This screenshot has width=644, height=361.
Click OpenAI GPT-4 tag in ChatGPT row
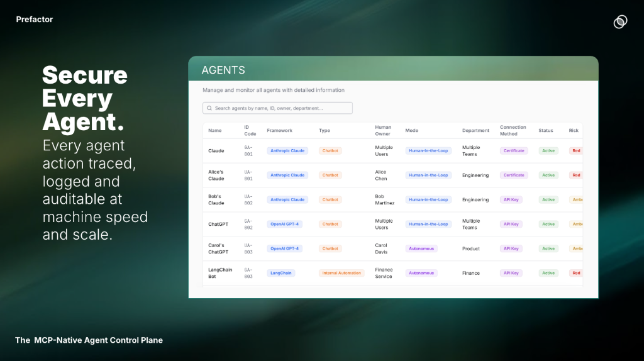pos(285,225)
